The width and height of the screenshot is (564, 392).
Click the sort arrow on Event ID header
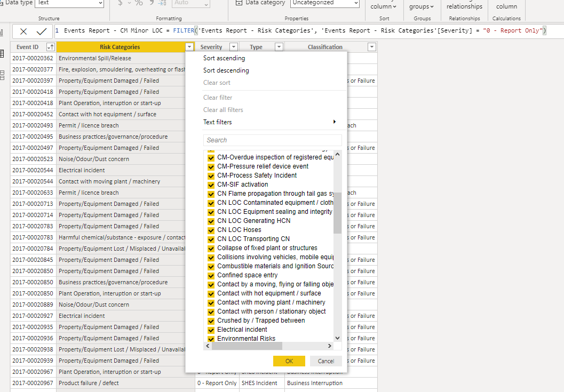tap(50, 47)
